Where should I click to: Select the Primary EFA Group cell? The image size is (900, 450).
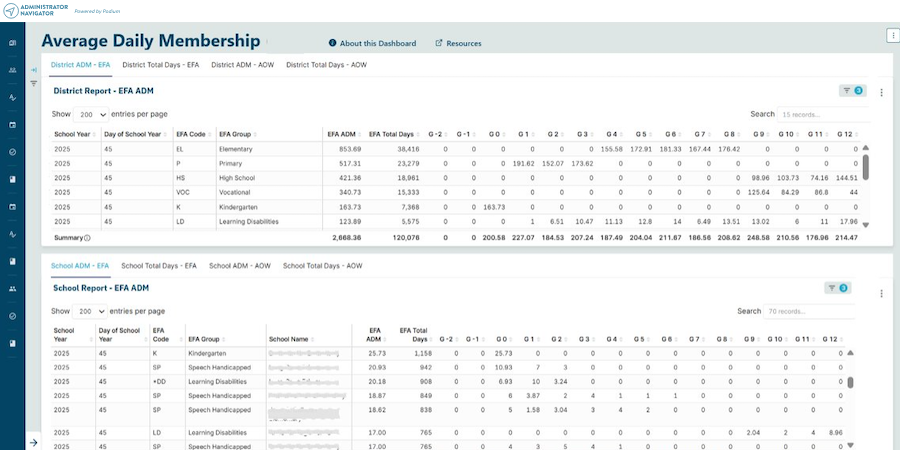[230, 164]
